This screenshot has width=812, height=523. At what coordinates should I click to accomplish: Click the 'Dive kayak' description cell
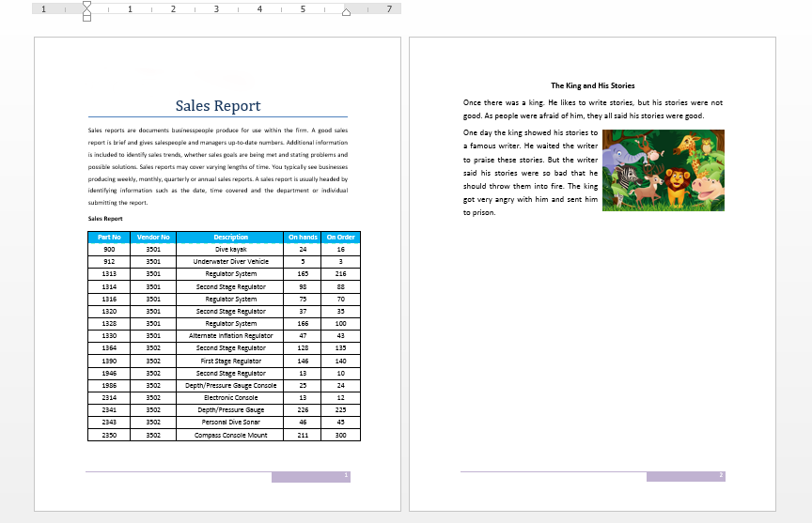230,250
